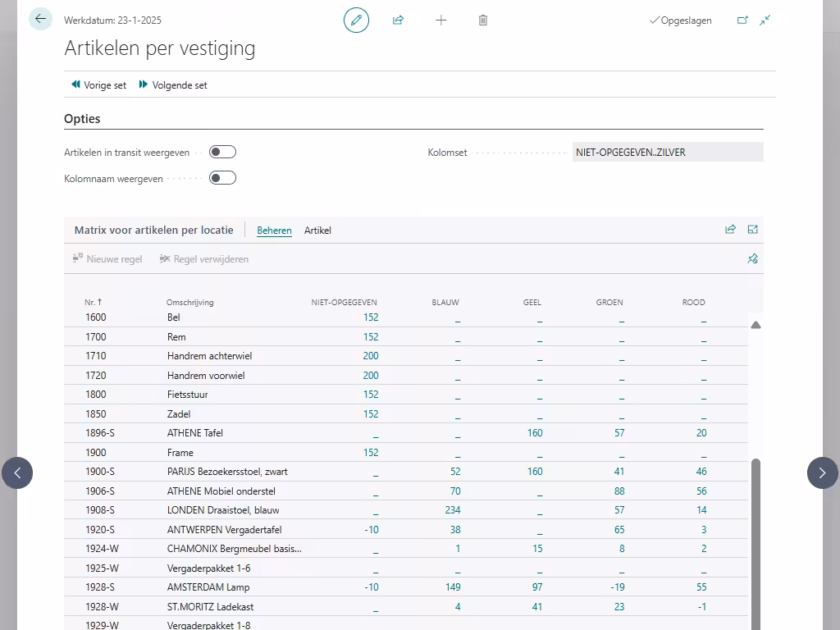
Task: Open the Artikel menu
Action: tap(317, 231)
